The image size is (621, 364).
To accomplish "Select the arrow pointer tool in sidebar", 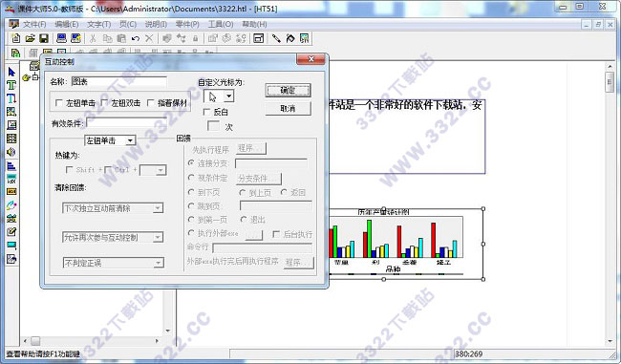I will (11, 72).
